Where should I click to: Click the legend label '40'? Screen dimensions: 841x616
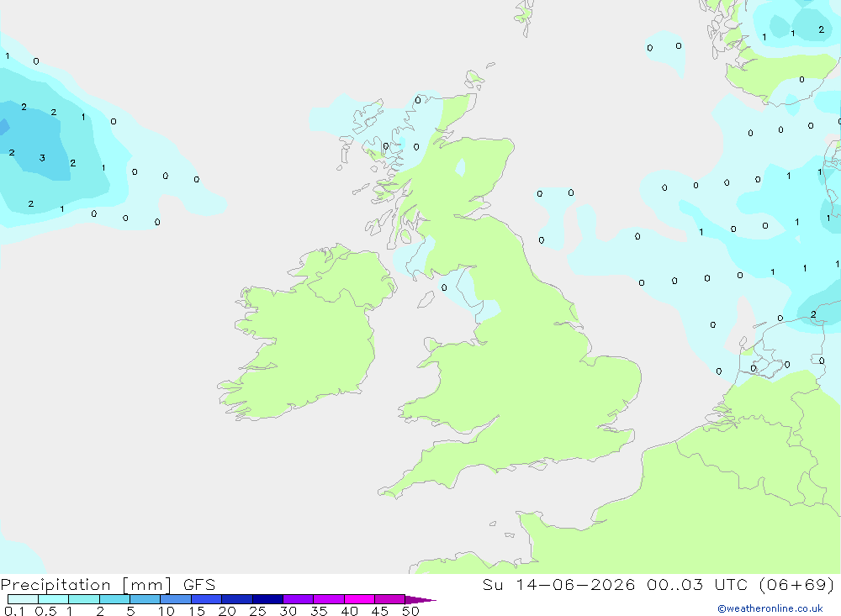pos(349,611)
